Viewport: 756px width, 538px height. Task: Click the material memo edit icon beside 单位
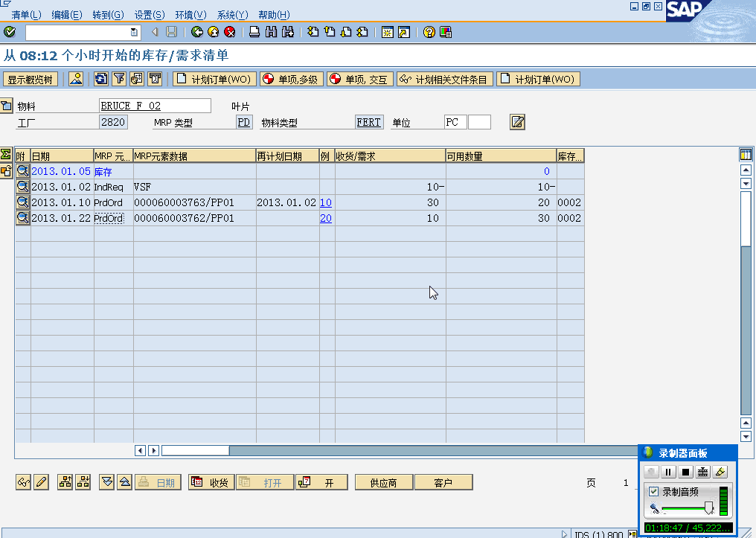click(x=517, y=122)
